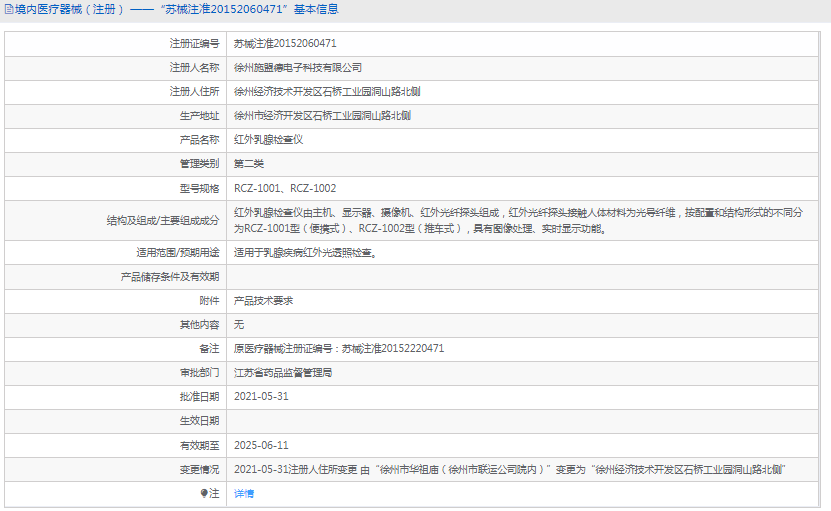
Task: Click model spec RCZ-1001、RCZ-1002
Action: coord(285,188)
